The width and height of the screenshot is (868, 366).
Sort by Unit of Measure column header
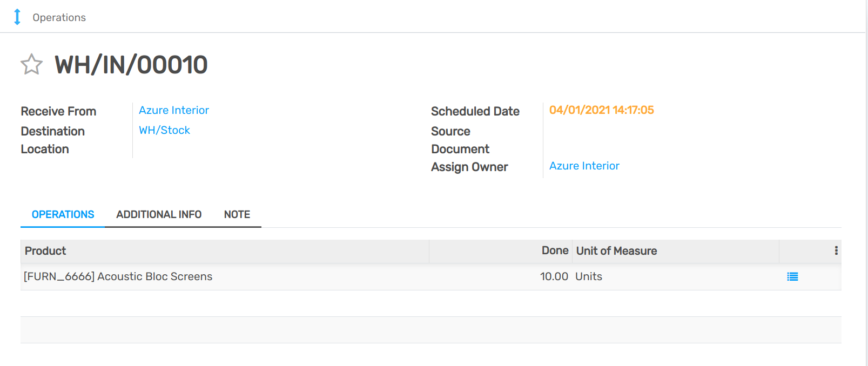[616, 251]
